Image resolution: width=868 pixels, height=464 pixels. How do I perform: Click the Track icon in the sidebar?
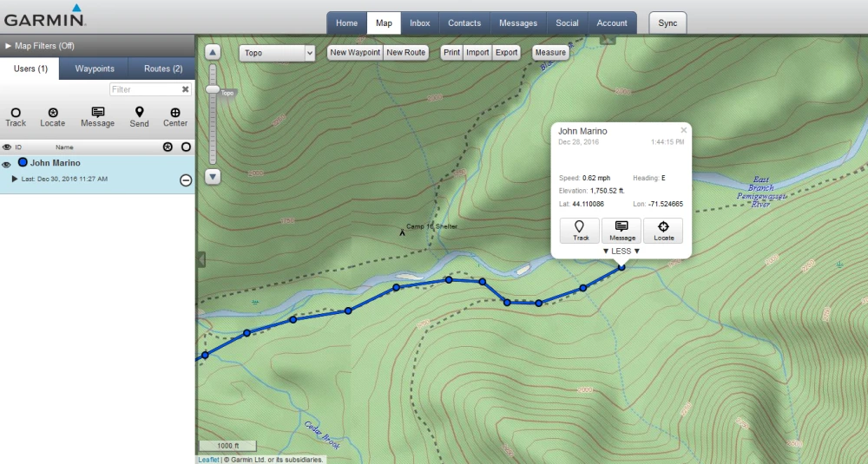click(16, 113)
